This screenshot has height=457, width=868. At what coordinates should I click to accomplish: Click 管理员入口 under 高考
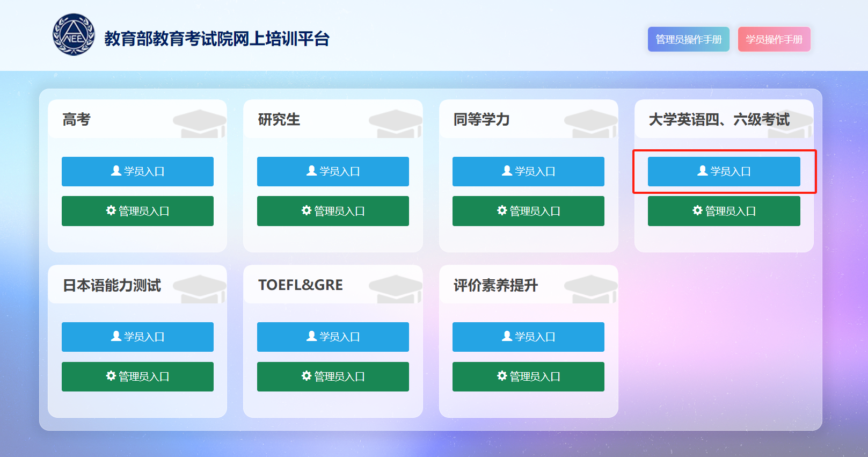tap(137, 211)
